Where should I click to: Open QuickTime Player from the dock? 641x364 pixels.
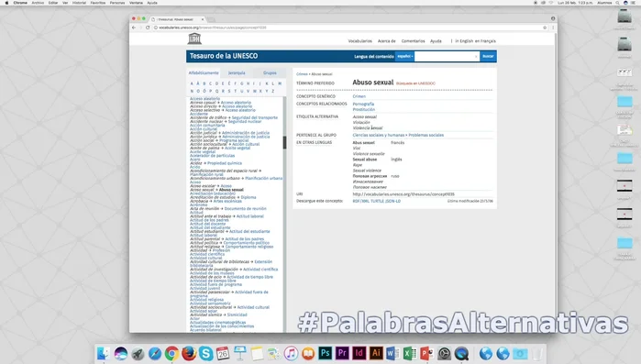[461, 353]
